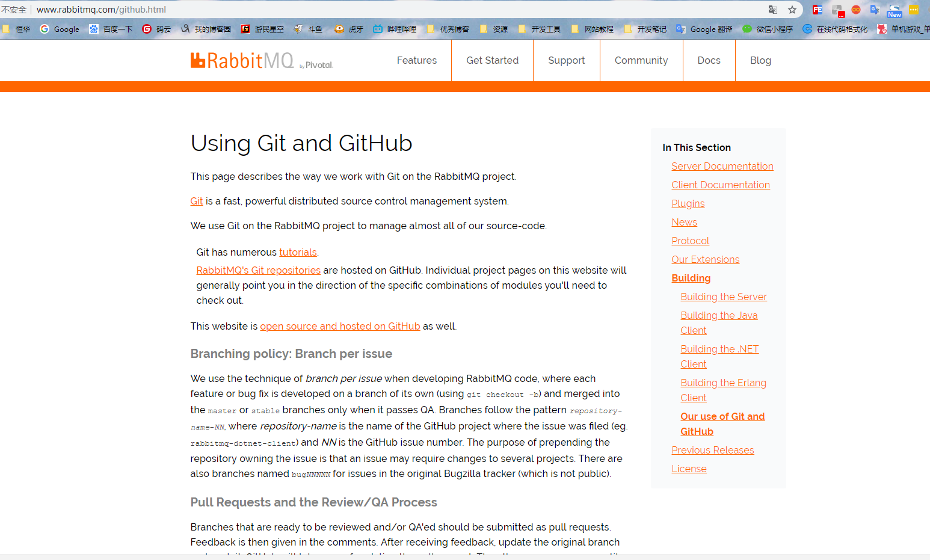Open the Google bookmark
This screenshot has height=560, width=930.
click(60, 29)
